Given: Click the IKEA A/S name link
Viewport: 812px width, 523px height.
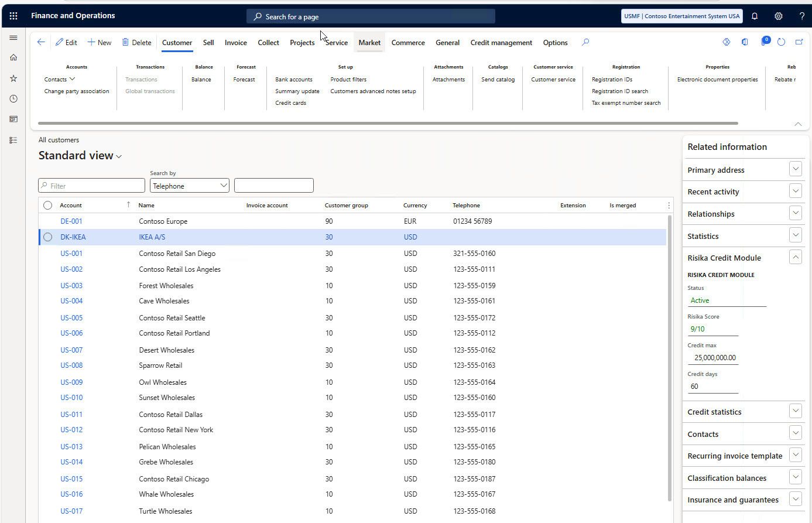Looking at the screenshot, I should click(152, 237).
